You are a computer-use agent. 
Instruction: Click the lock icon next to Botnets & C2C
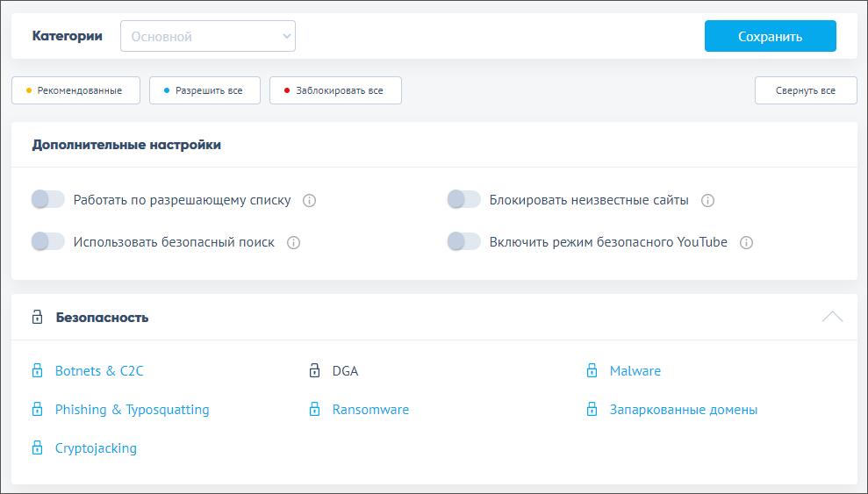[37, 371]
